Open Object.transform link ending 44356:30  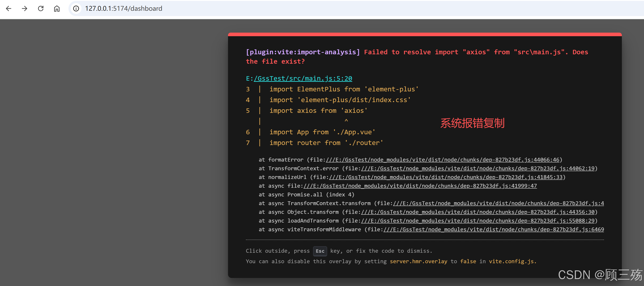pyautogui.click(x=478, y=212)
